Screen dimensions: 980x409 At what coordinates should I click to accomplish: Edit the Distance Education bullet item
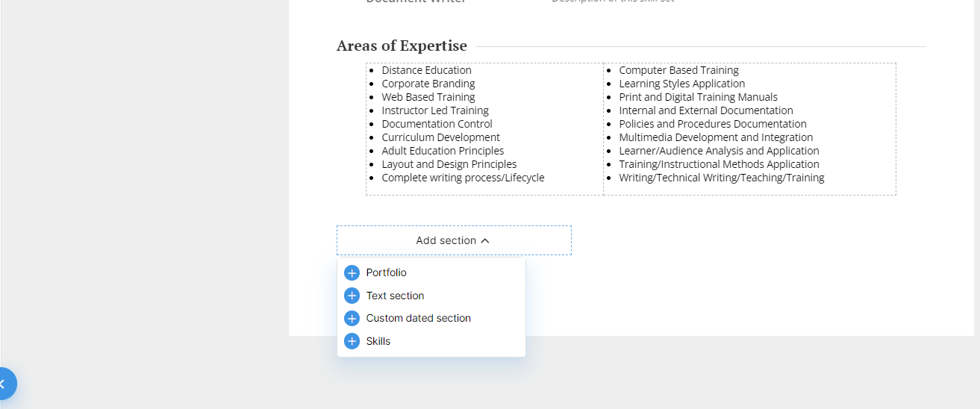pos(426,70)
